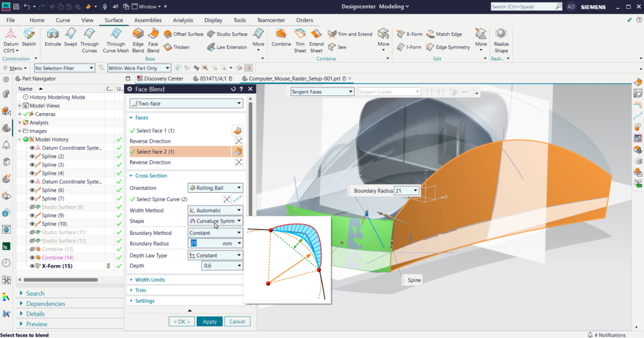644x338 pixels.
Task: Click the Boundary Radius input field
Action: 206,244
